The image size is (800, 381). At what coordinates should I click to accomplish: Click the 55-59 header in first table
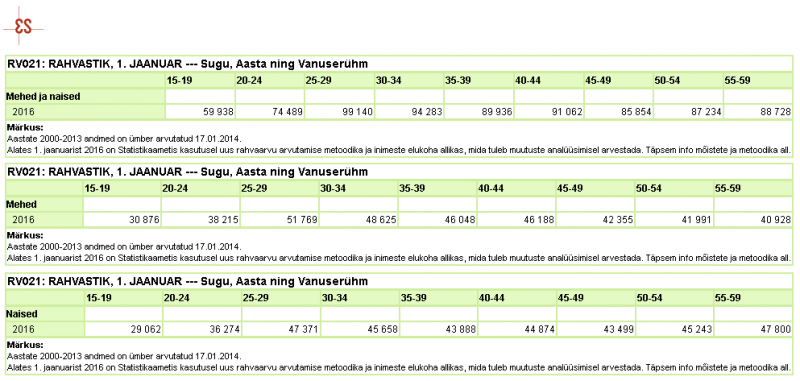click(738, 81)
